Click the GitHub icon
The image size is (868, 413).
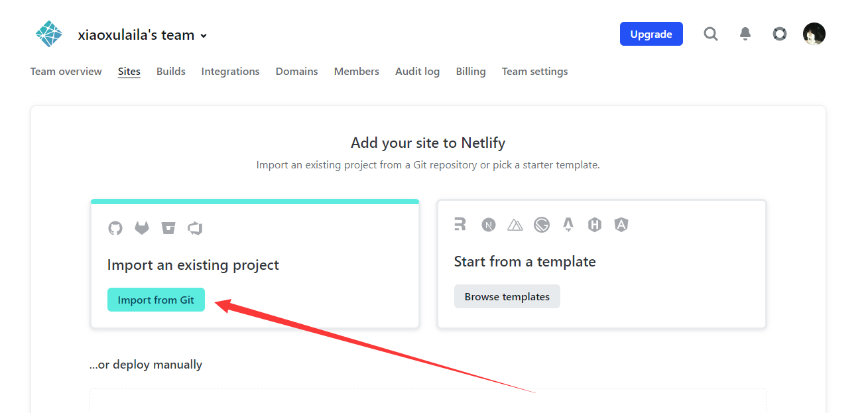(115, 228)
